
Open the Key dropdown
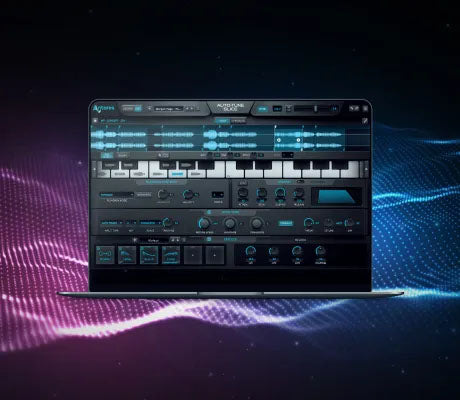pyautogui.click(x=131, y=223)
